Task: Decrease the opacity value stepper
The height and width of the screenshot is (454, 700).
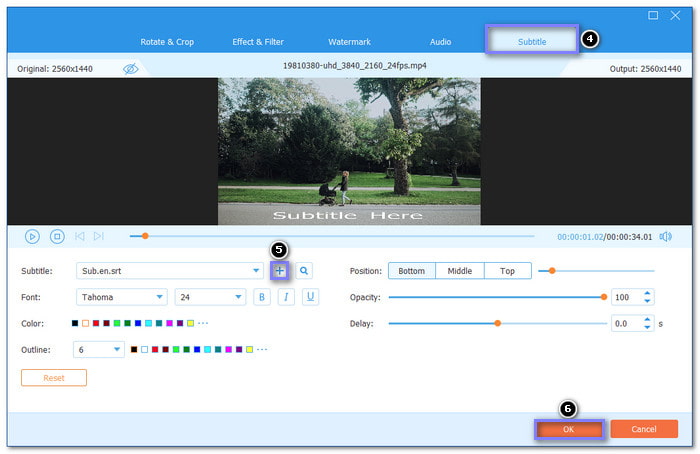Action: click(x=647, y=301)
